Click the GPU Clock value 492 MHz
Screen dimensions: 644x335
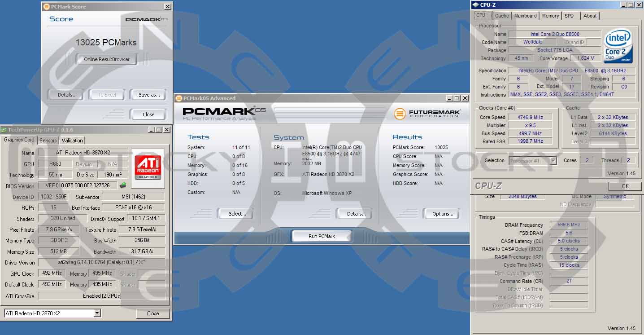click(52, 273)
